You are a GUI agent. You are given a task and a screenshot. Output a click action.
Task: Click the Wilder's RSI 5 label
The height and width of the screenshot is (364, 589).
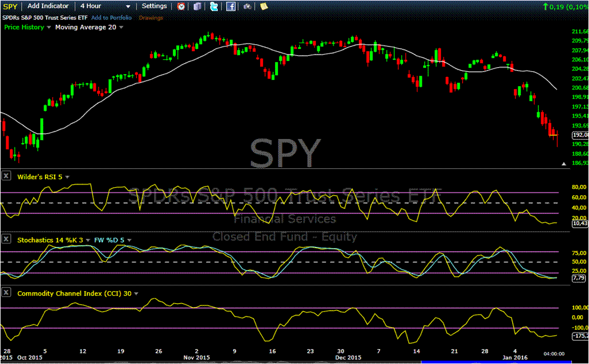[40, 177]
